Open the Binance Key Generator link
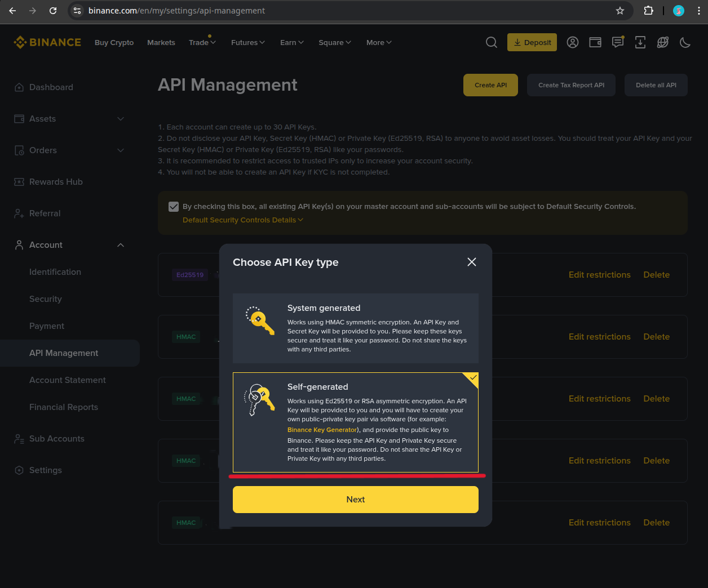This screenshot has height=588, width=708. [322, 430]
